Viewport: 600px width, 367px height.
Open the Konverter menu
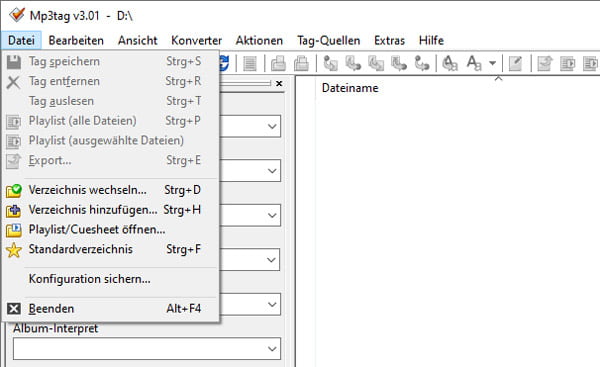(x=196, y=40)
